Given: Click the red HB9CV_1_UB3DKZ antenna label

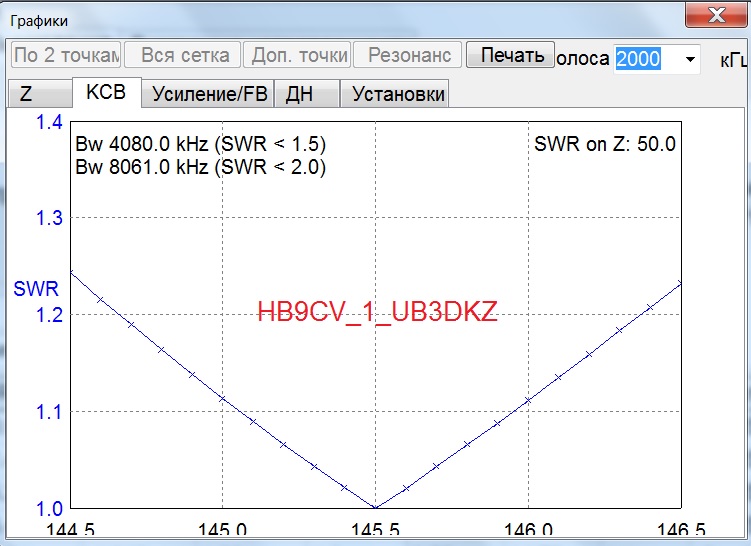Looking at the screenshot, I should pyautogui.click(x=377, y=312).
